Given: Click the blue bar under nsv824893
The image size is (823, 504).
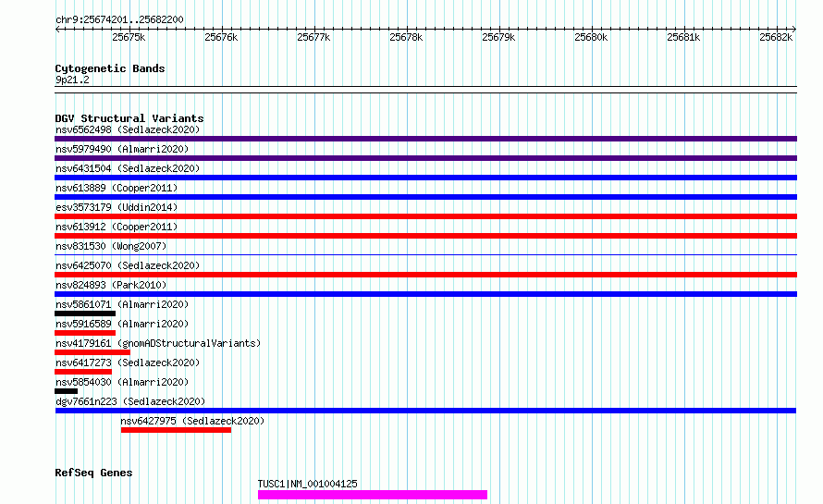Looking at the screenshot, I should (x=425, y=294).
